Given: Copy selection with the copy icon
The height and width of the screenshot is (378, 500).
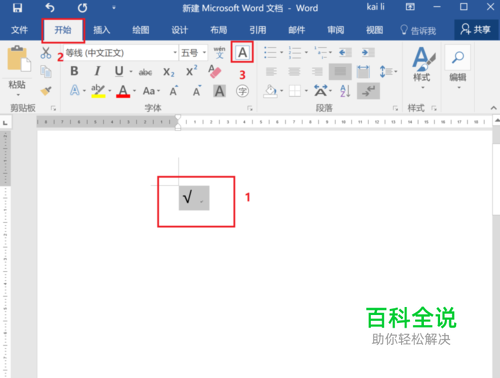Looking at the screenshot, I should click(46, 71).
